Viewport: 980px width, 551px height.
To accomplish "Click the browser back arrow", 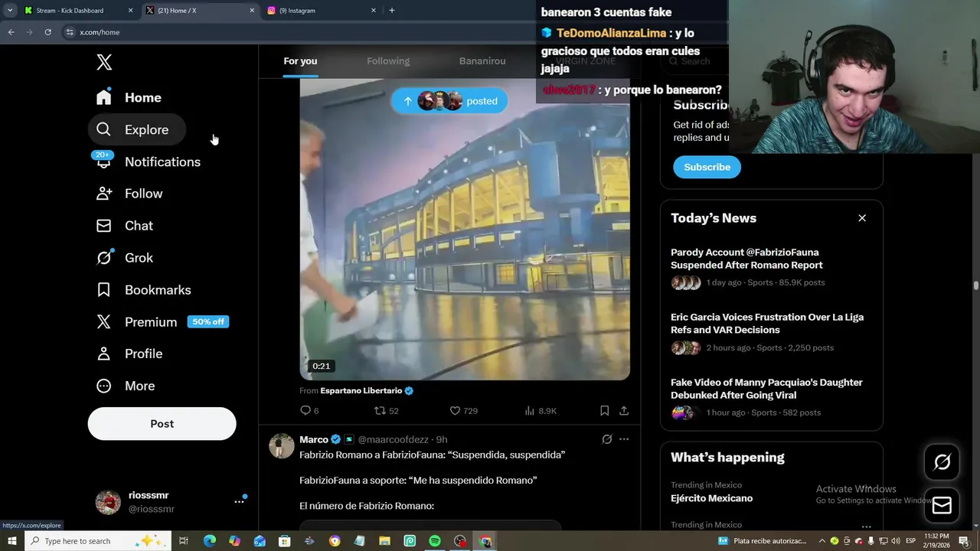I will (x=11, y=32).
